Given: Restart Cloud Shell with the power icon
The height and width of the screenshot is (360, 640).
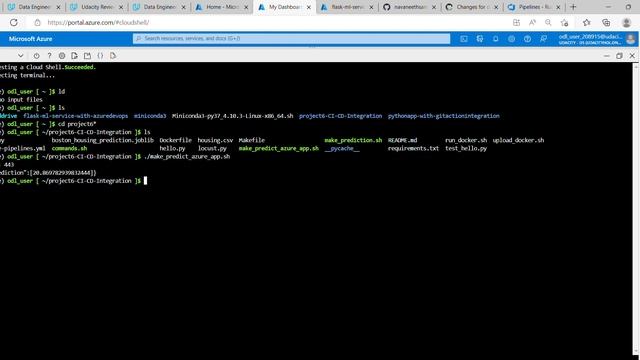Looking at the screenshot, I should [36, 56].
